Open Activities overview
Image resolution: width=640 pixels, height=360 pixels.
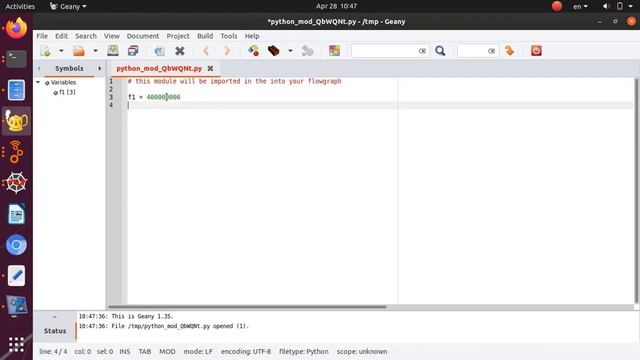tap(20, 7)
